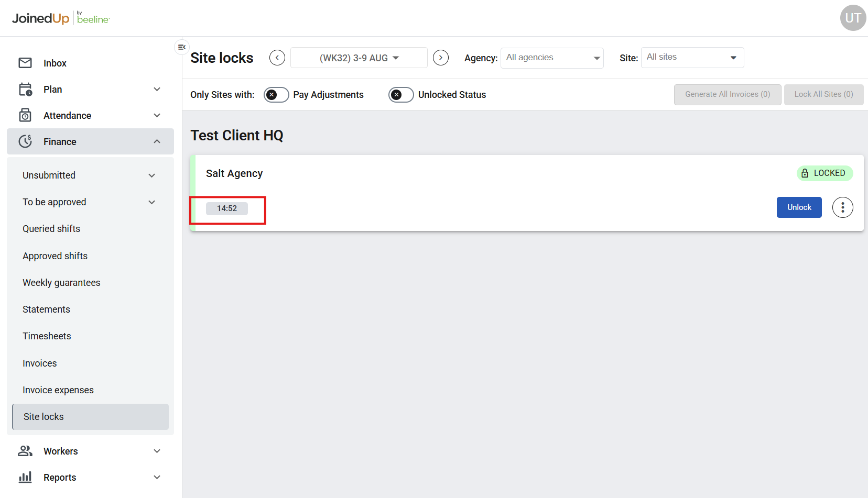Click the Salt Agency name
Image resolution: width=868 pixels, height=498 pixels.
pos(234,173)
